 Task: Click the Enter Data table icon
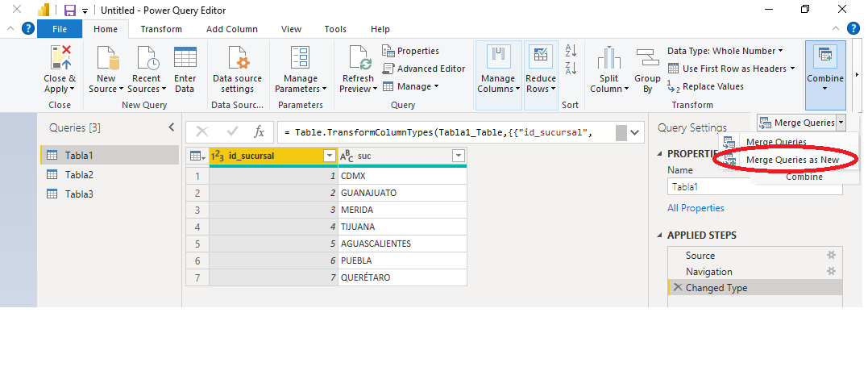coord(185,58)
